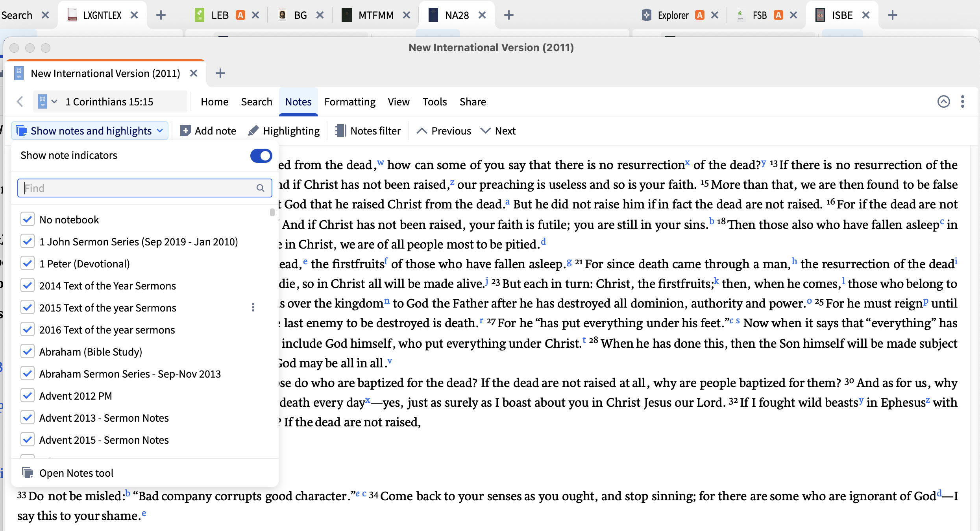The height and width of the screenshot is (531, 980).
Task: Add a new tab after ISBE
Action: [892, 15]
